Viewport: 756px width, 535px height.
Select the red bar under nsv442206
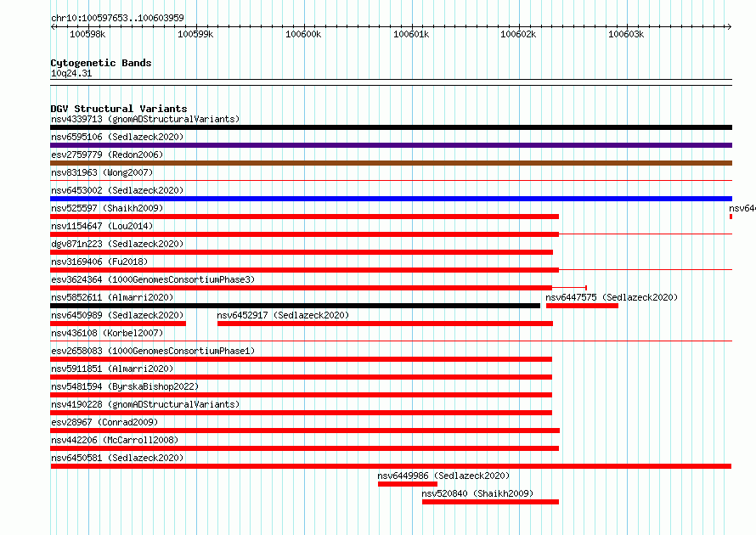coord(304,448)
